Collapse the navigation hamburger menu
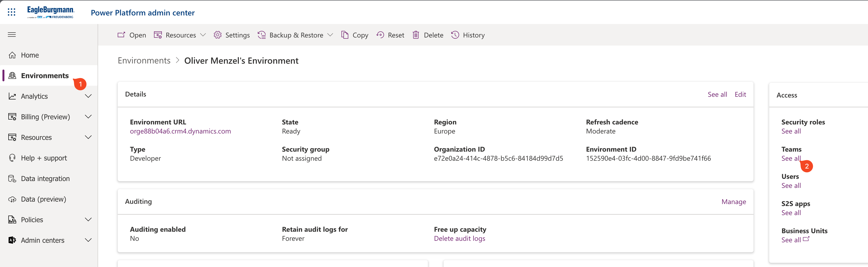Screen dimensions: 868x267 [x=12, y=35]
